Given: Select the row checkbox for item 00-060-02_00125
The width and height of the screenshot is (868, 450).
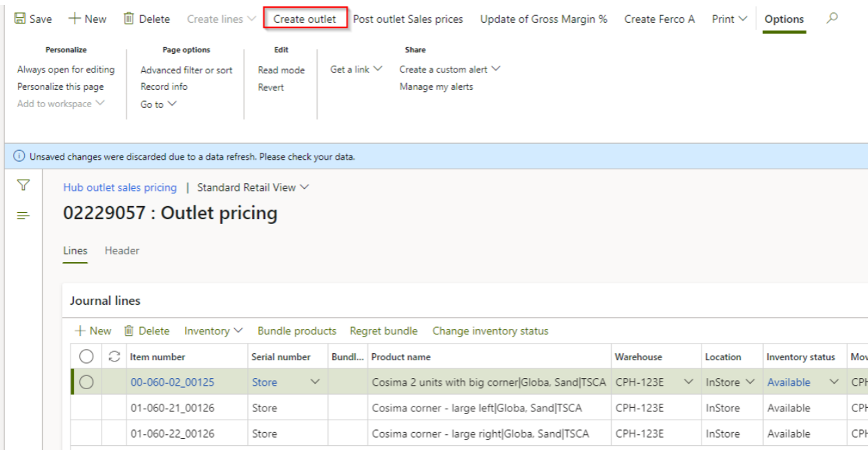Looking at the screenshot, I should pyautogui.click(x=86, y=382).
